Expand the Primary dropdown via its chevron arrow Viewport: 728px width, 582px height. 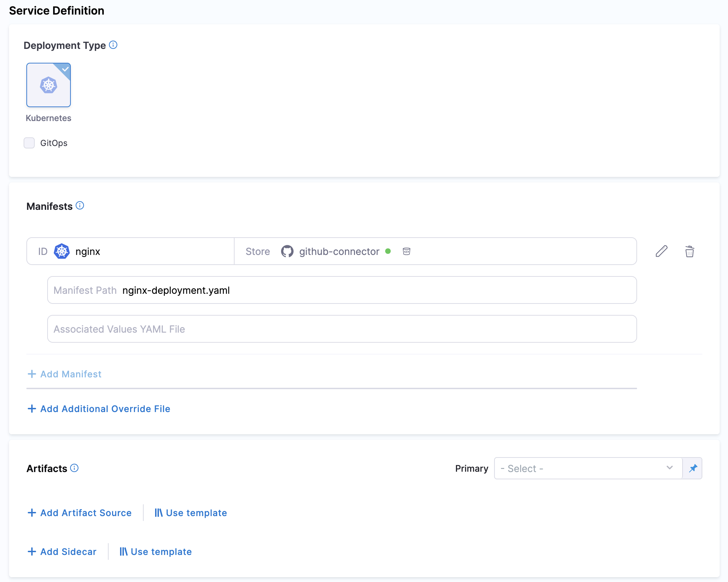(670, 468)
